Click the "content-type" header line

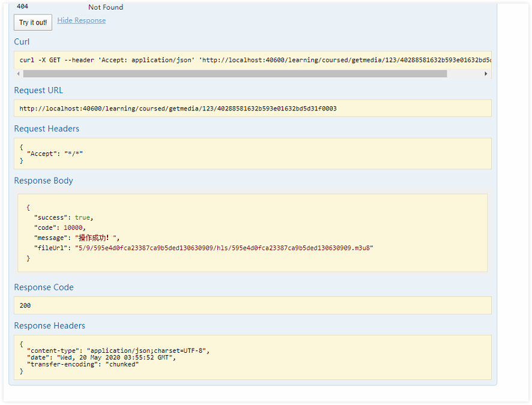click(x=118, y=351)
